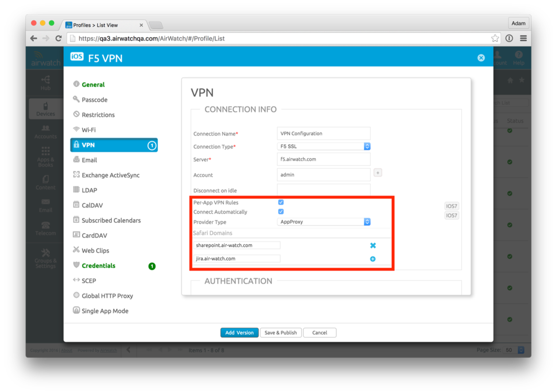This screenshot has height=392, width=555.
Task: Expand the Provider Type dropdown
Action: (x=324, y=222)
